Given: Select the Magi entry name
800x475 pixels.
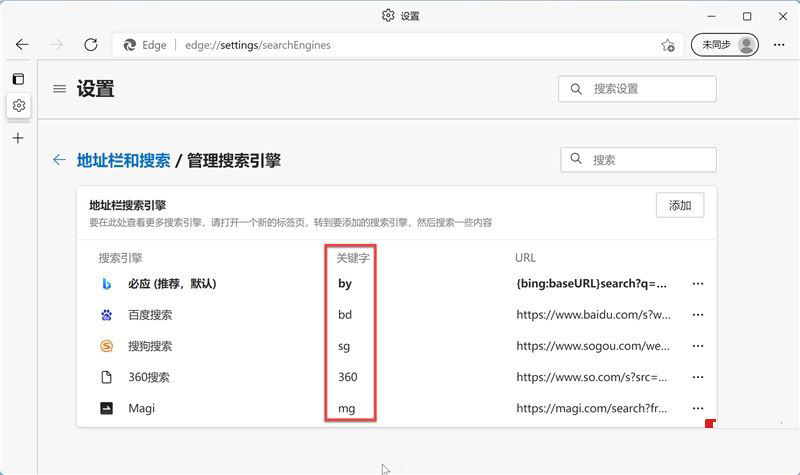Looking at the screenshot, I should (141, 408).
